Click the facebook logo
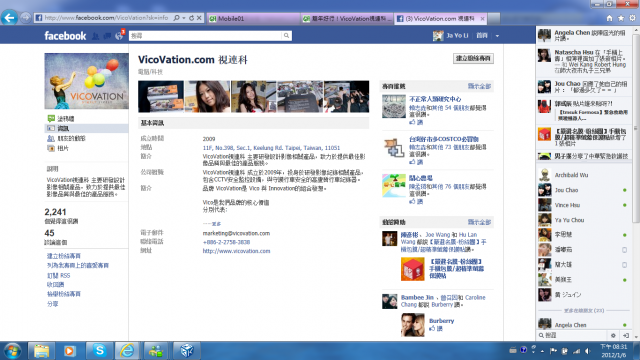The image size is (640, 360). click(65, 36)
